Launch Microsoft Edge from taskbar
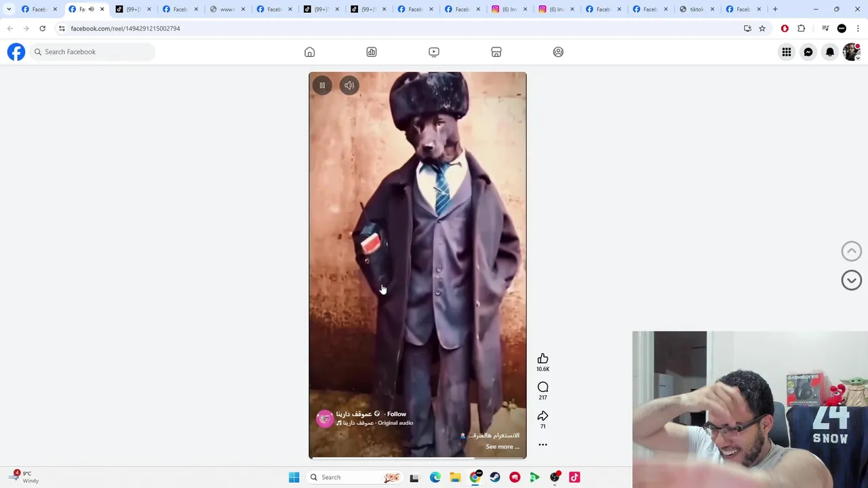Viewport: 868px width, 488px height. (x=435, y=477)
